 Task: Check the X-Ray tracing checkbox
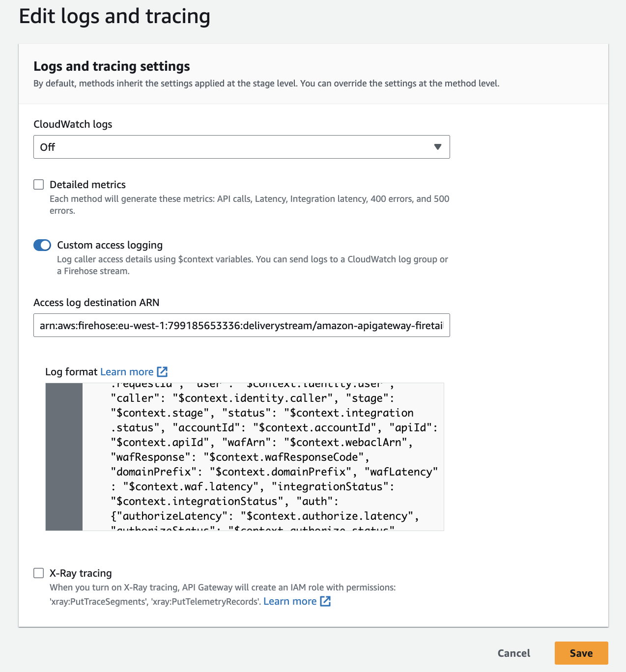point(39,573)
